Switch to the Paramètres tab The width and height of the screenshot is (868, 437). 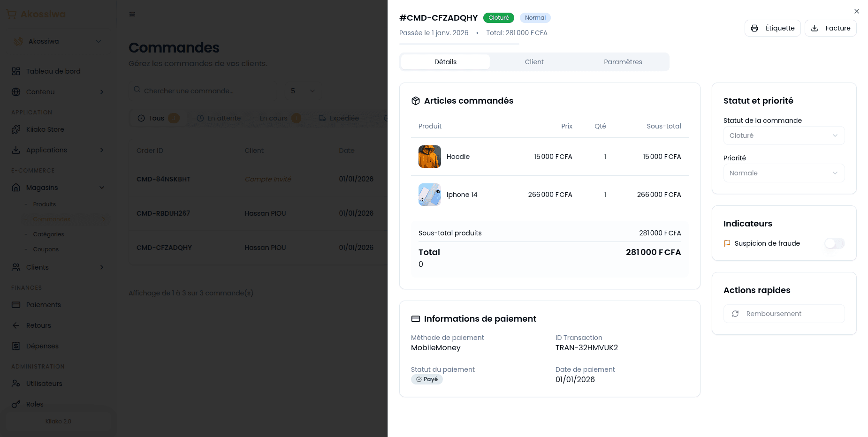[x=623, y=62]
